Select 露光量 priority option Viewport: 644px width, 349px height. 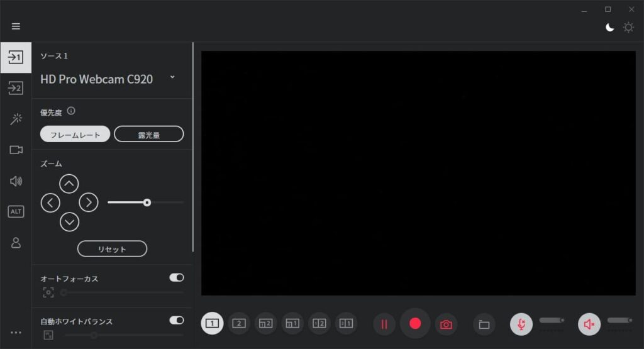coord(148,135)
